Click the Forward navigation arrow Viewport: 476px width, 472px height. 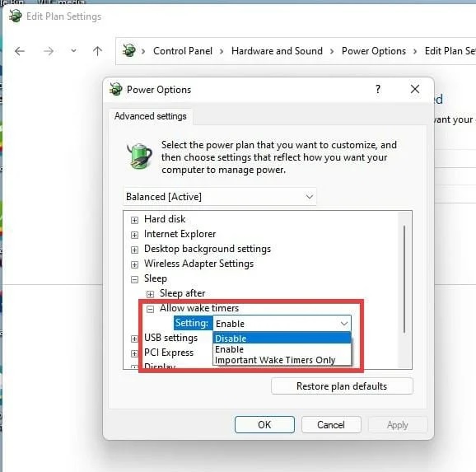[x=49, y=51]
